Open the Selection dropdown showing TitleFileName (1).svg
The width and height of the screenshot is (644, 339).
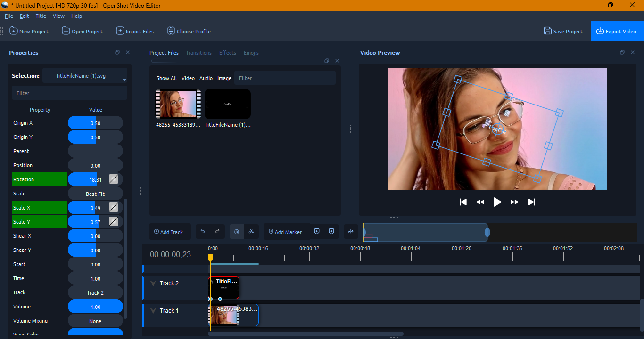[85, 75]
